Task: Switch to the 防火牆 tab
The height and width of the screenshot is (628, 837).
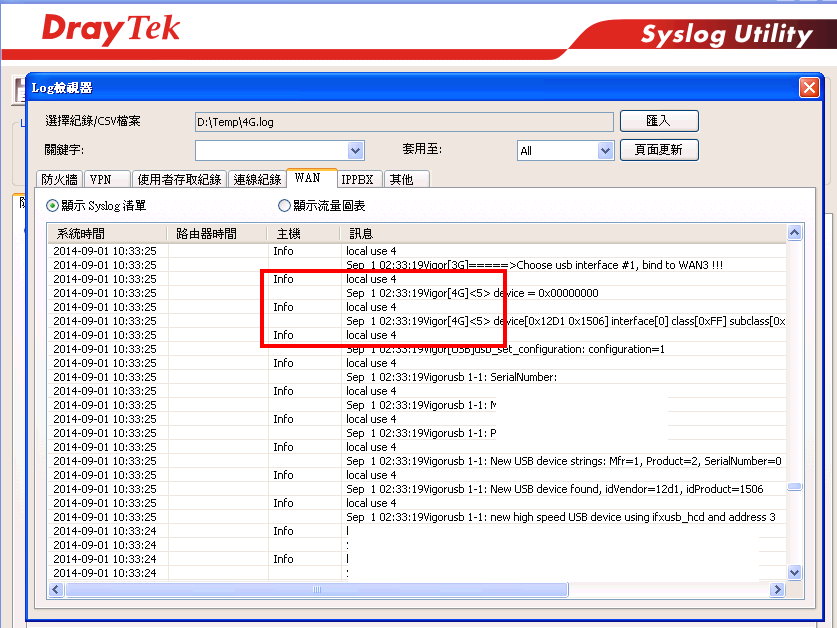Action: [x=59, y=179]
